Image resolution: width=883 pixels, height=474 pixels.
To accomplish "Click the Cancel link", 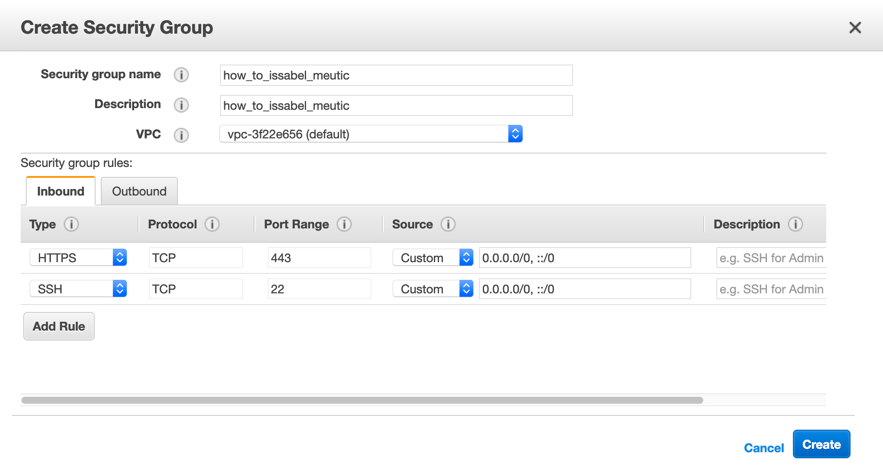I will tap(763, 448).
